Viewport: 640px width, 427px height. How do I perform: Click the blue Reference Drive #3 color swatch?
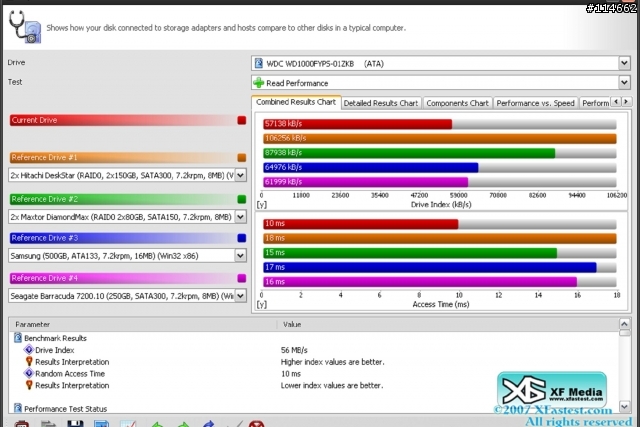(242, 238)
